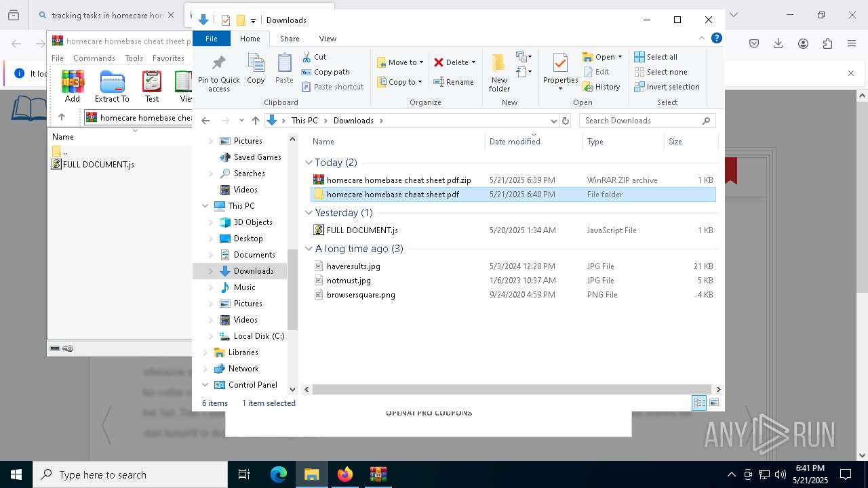Screen dimensions: 868x488
Task: Select FULL DOCUMENT.js in WinRAR window
Action: pos(98,164)
